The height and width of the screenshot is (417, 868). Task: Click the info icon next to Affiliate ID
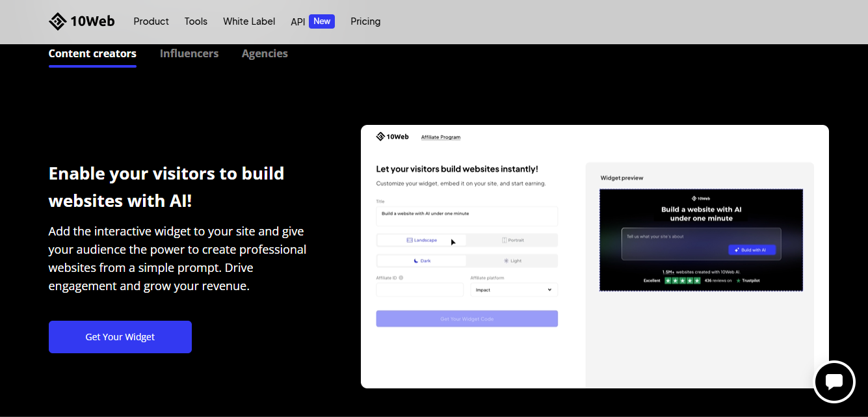click(401, 278)
